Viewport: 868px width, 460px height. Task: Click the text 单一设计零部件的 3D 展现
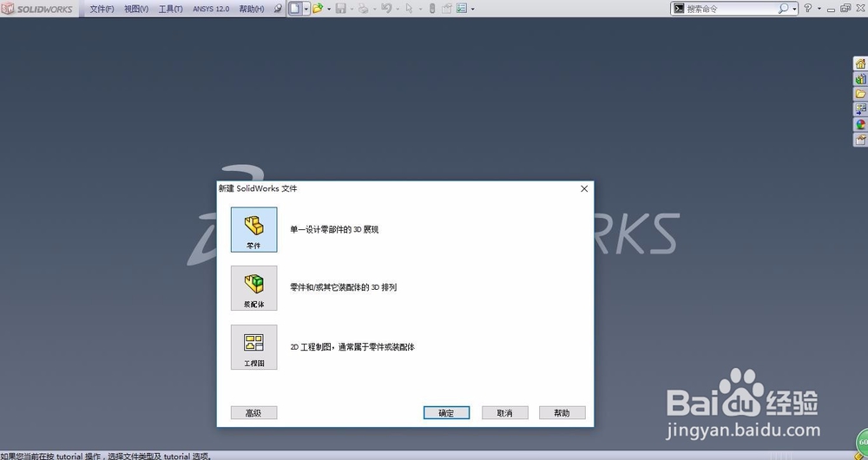point(334,230)
